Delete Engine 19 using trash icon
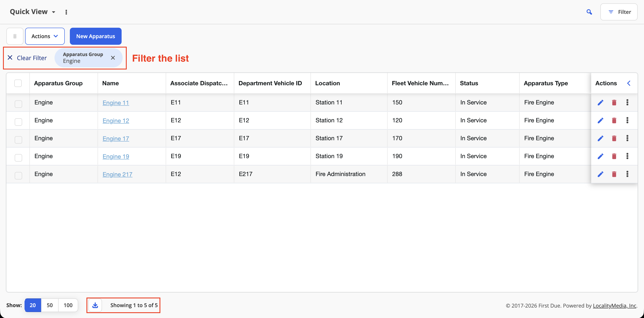644x318 pixels. [x=614, y=156]
